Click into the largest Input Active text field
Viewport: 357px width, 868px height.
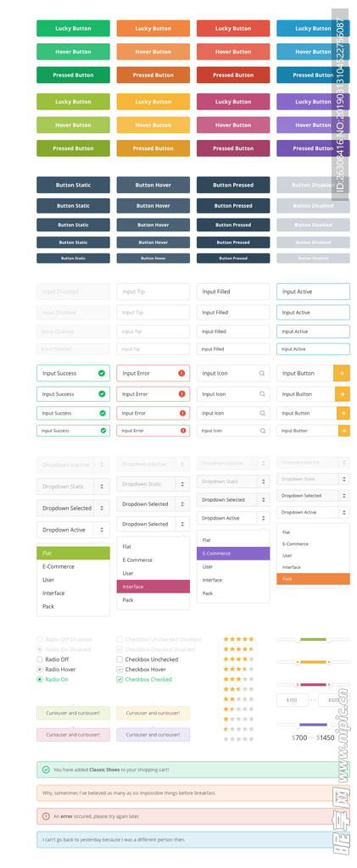(313, 292)
